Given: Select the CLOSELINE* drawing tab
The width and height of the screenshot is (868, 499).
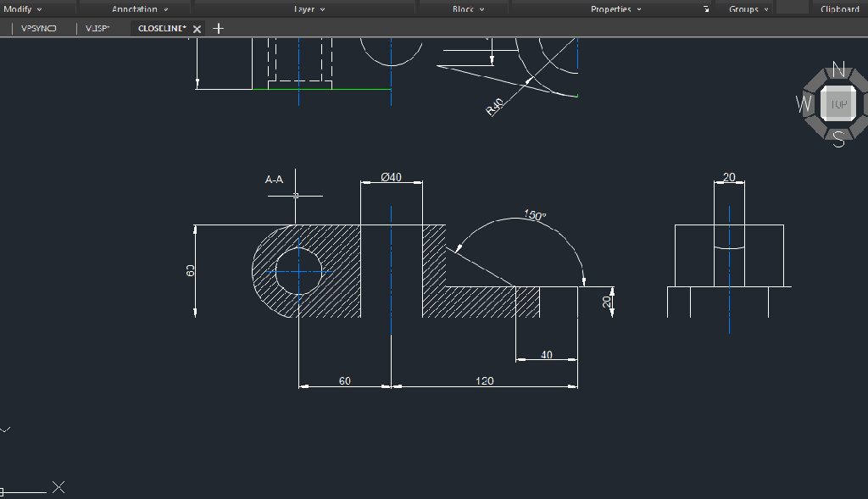Looking at the screenshot, I should 162,28.
